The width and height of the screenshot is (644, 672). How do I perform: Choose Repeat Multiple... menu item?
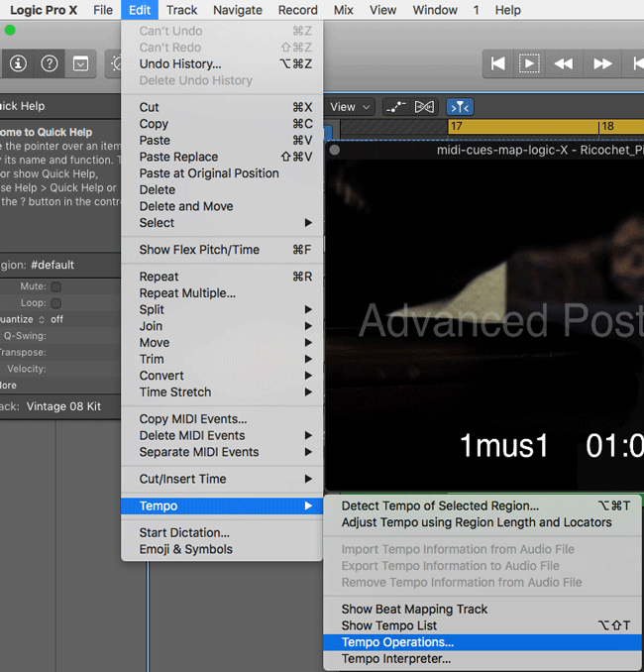[222, 293]
